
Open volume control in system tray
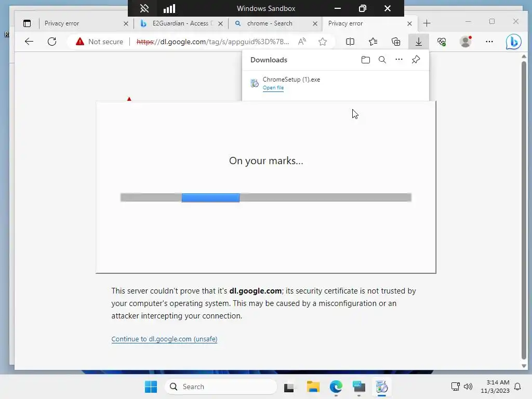pyautogui.click(x=468, y=387)
